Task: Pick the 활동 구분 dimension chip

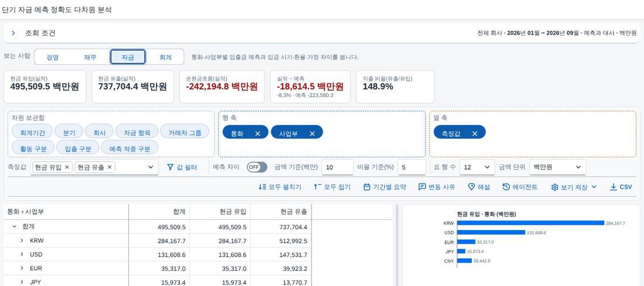Action: [33, 148]
